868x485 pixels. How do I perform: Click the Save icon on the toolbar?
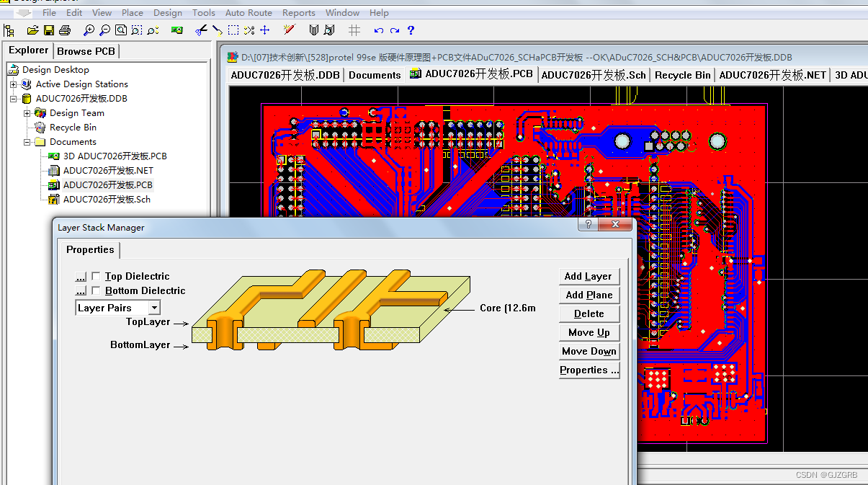[x=48, y=30]
